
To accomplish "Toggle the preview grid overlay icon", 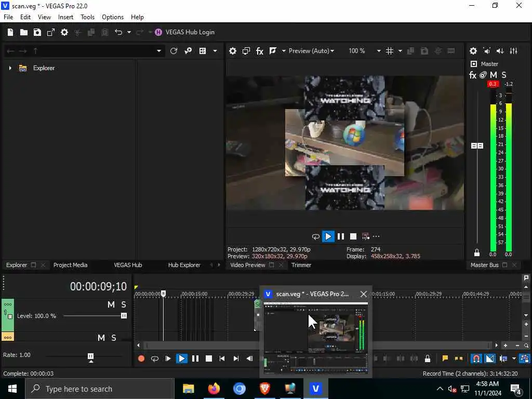I will click(x=390, y=51).
